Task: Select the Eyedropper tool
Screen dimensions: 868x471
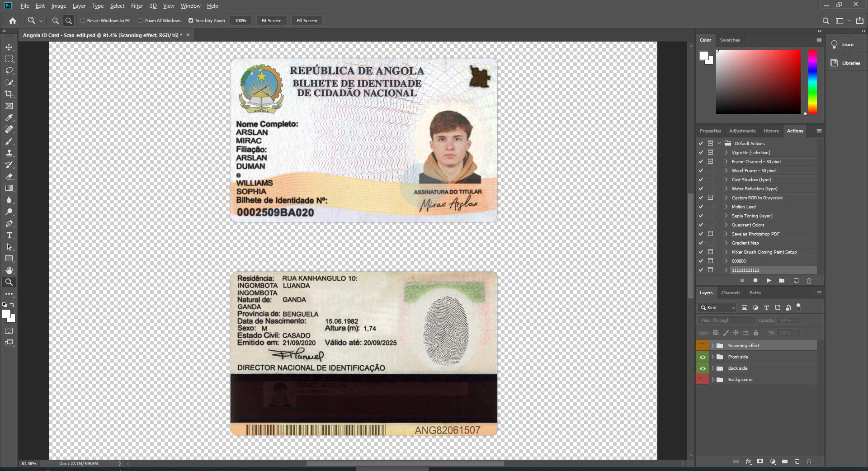Action: [9, 118]
